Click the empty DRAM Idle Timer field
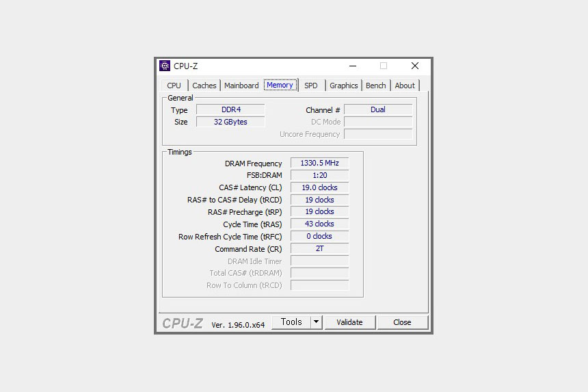 coord(319,261)
